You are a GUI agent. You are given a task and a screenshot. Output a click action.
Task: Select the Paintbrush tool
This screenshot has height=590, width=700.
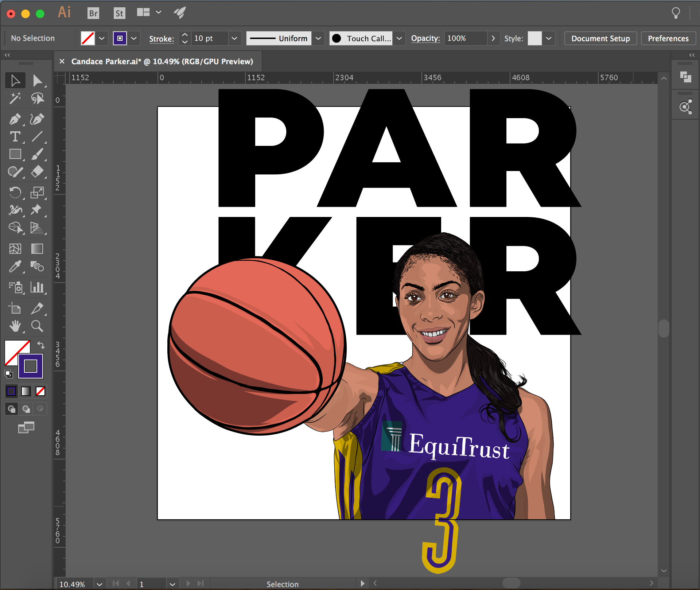(x=37, y=154)
